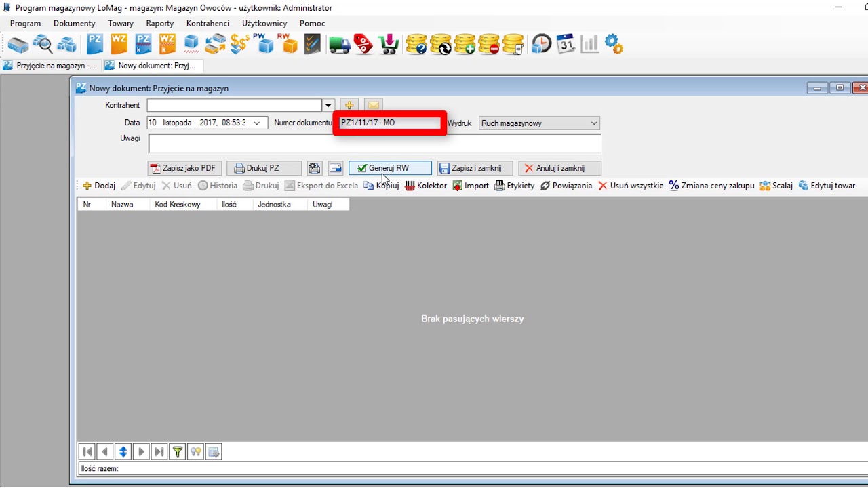Click the coins with green plus icon
The width and height of the screenshot is (868, 488).
(465, 45)
